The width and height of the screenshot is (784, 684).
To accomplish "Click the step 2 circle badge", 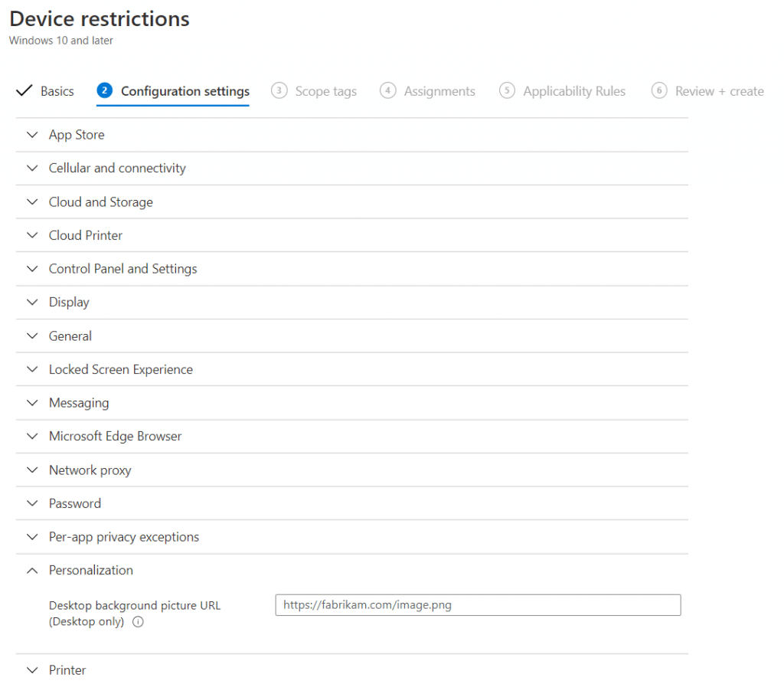I will click(x=104, y=90).
